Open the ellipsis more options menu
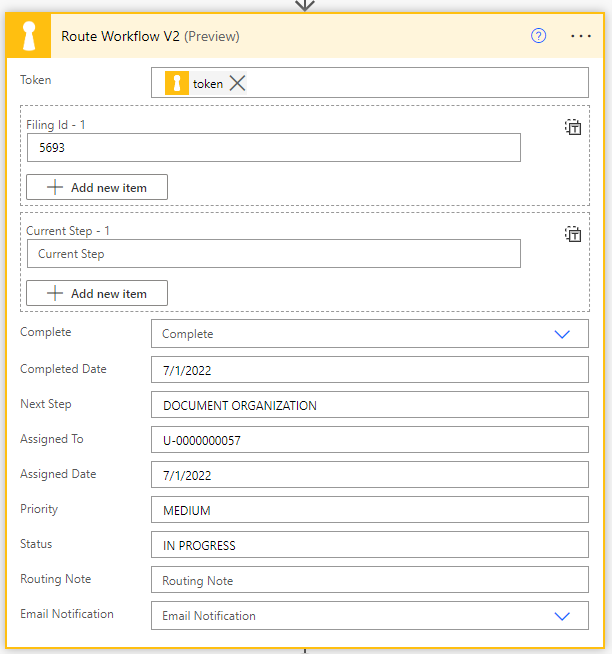Screen dimensions: 612x654 coord(581,36)
